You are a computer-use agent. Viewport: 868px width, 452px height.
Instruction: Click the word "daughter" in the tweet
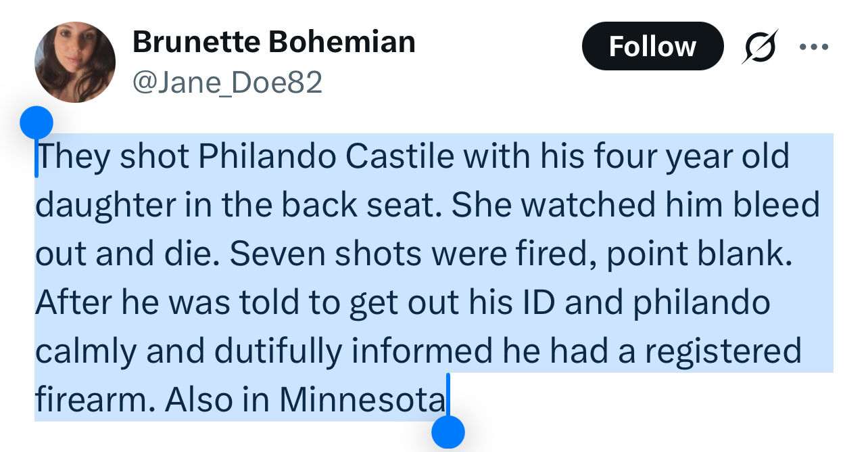coord(103,206)
